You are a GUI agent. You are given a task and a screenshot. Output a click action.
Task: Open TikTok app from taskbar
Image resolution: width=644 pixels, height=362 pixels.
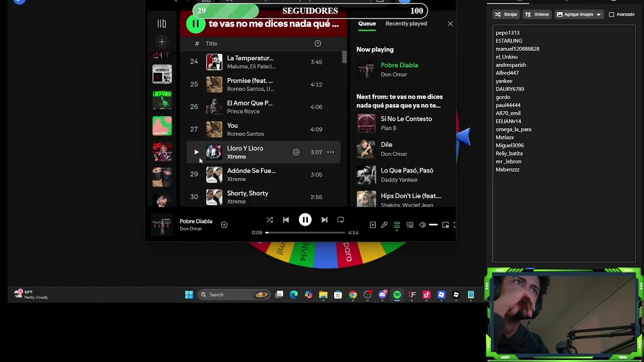tap(427, 295)
